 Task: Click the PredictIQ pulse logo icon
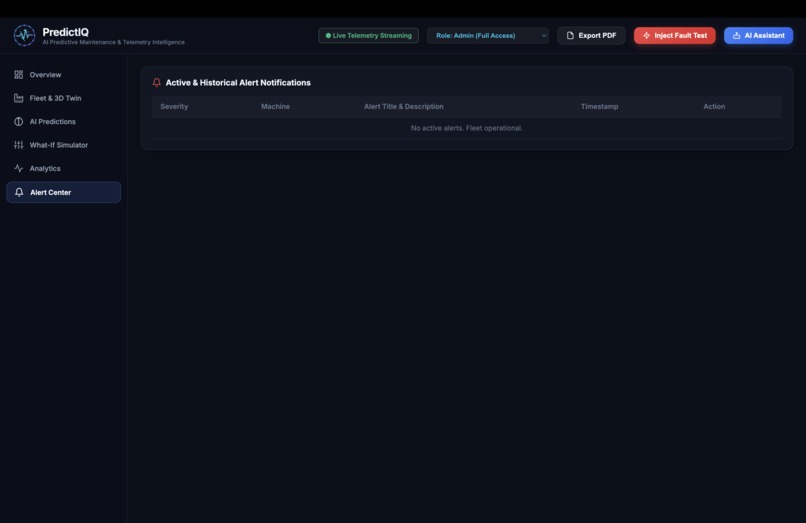point(24,35)
